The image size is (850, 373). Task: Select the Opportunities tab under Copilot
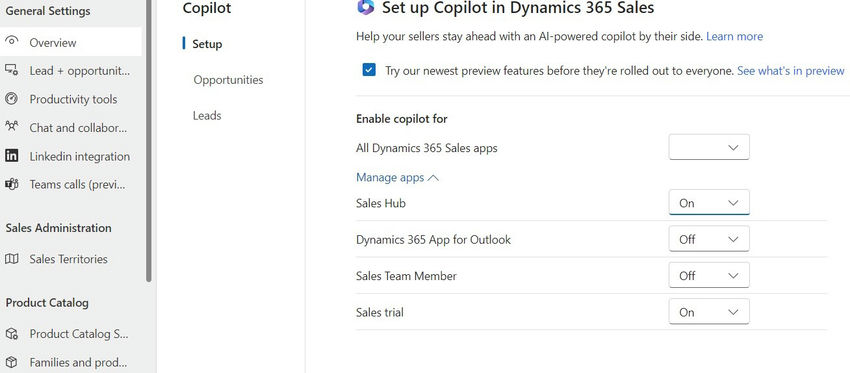(x=228, y=80)
